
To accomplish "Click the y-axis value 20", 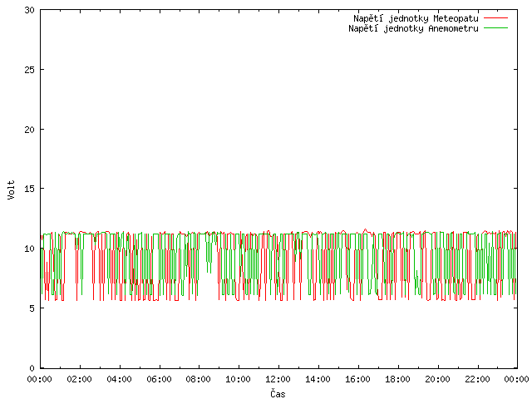I will pyautogui.click(x=30, y=130).
